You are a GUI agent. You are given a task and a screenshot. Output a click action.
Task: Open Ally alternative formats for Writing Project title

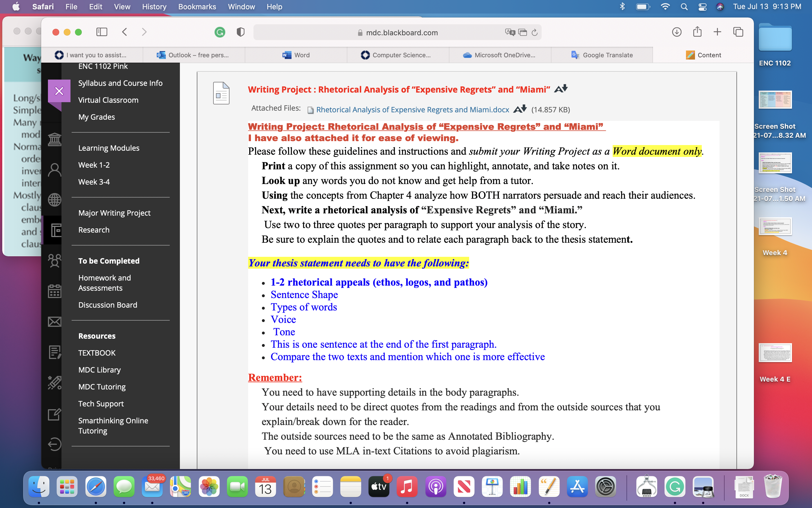[x=561, y=89]
